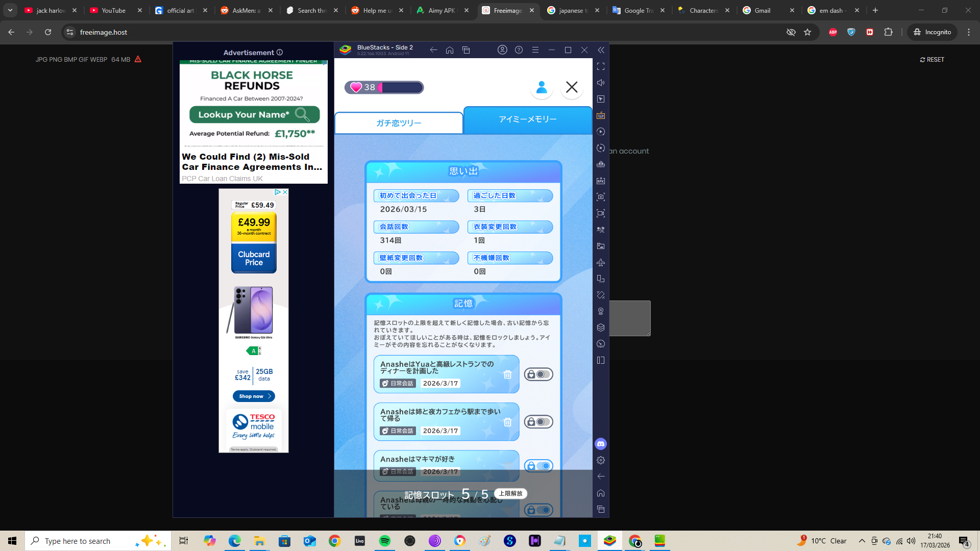
Task: Click BlueStacks set location pin icon
Action: pyautogui.click(x=601, y=311)
